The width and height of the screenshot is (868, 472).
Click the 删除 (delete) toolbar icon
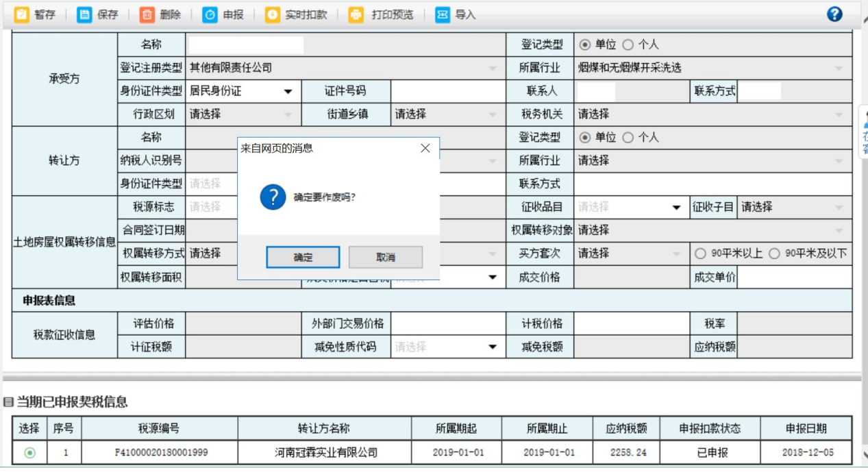147,14
